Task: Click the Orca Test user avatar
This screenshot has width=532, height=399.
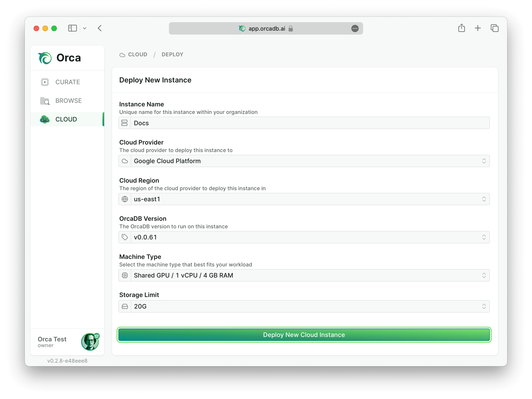Action: click(x=90, y=342)
